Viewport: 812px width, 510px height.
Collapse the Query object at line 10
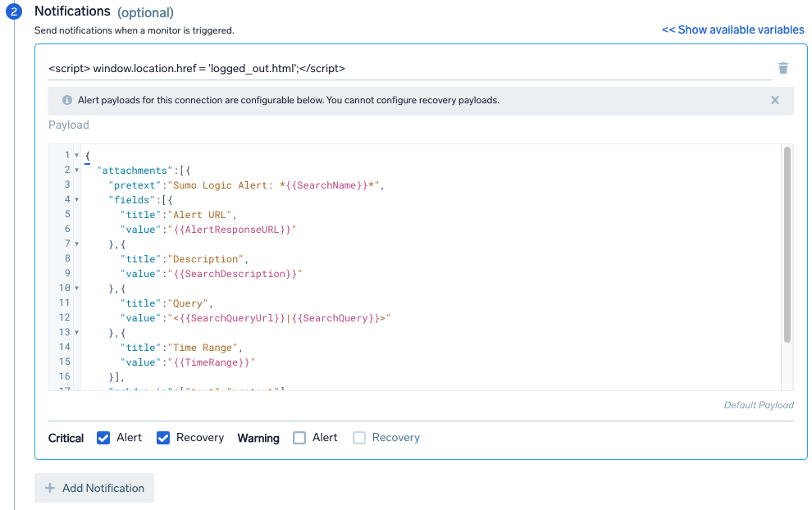point(76,289)
